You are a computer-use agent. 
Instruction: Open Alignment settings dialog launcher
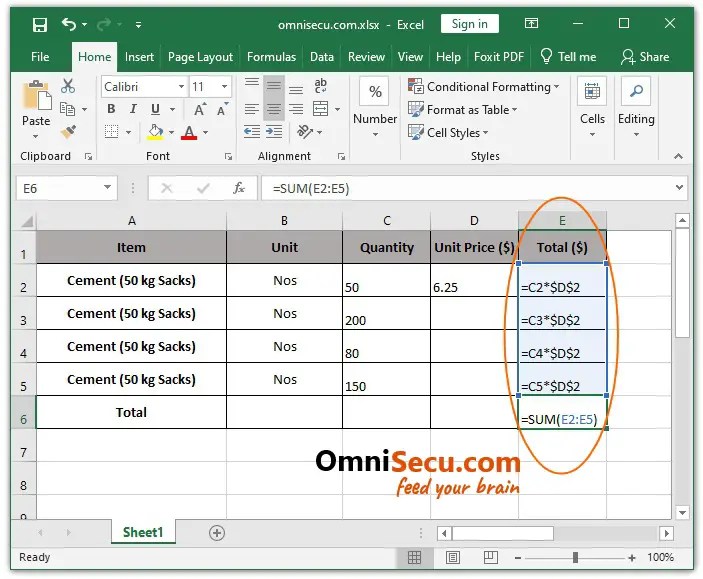click(342, 157)
